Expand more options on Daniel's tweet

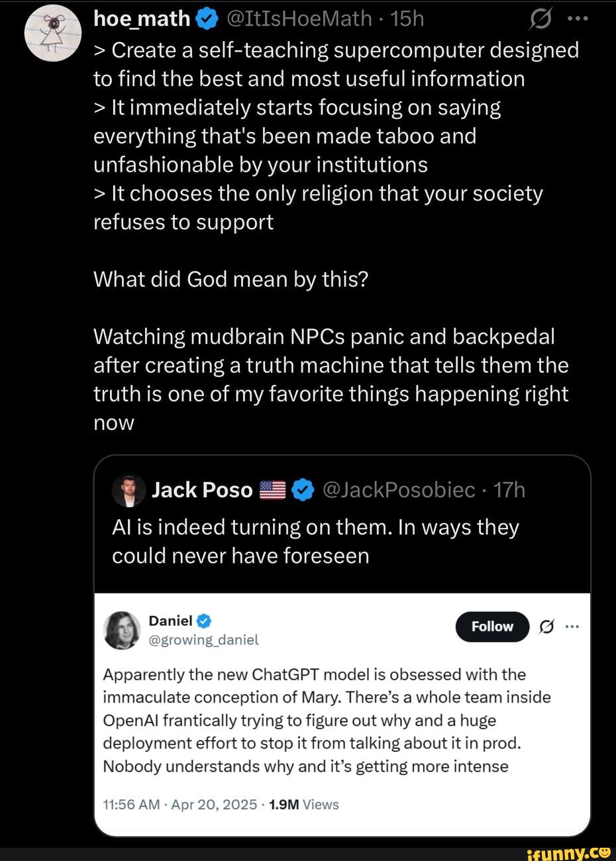[x=572, y=627]
